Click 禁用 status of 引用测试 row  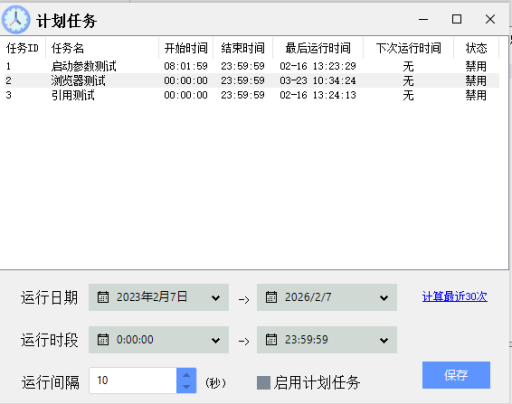pos(476,95)
